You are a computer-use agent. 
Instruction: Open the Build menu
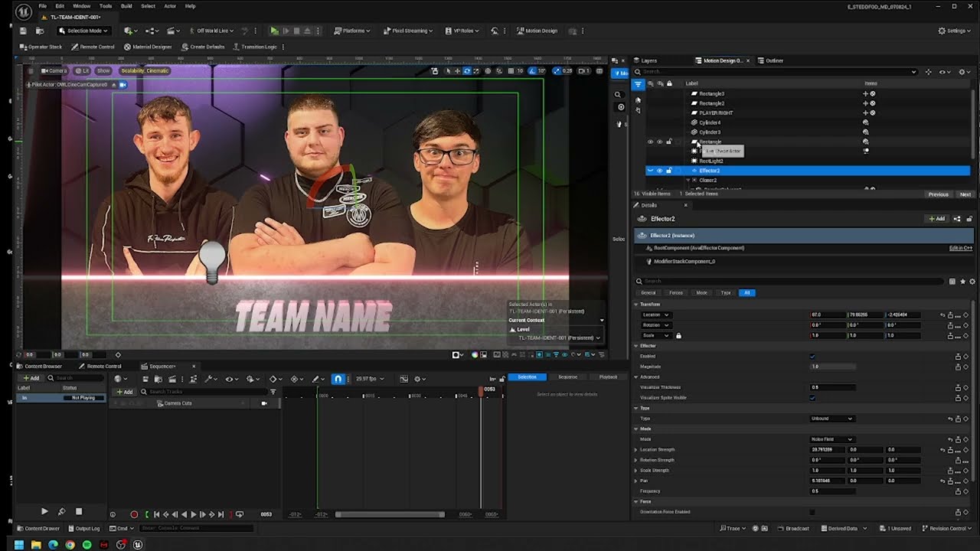126,6
